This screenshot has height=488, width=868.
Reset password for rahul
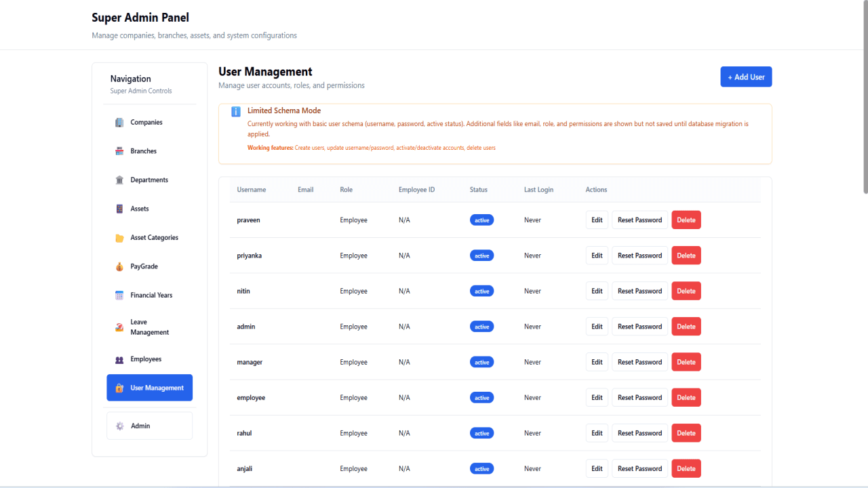point(639,433)
